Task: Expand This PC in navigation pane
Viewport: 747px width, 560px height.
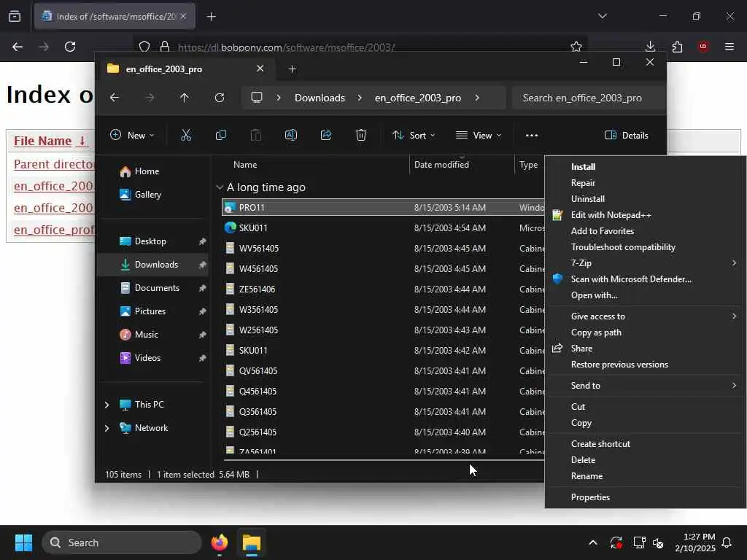Action: (x=107, y=405)
